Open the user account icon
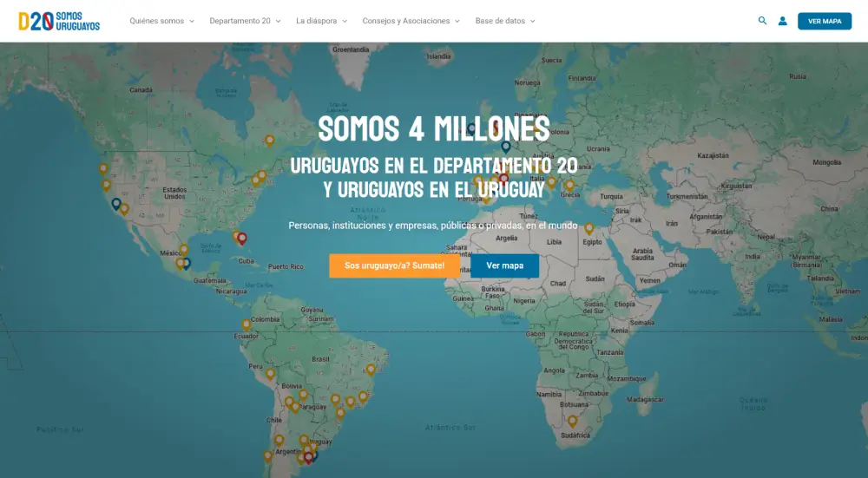Viewport: 868px width, 478px height. click(782, 21)
